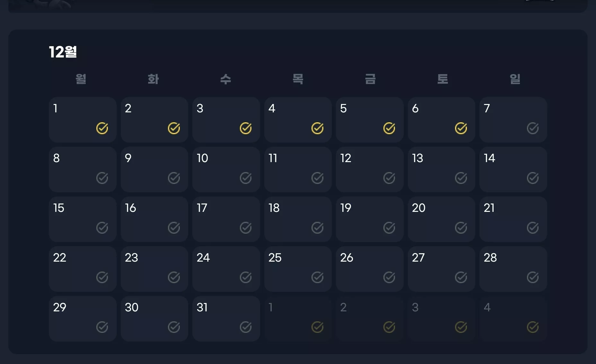
Task: Toggle attendance check for December 19
Action: click(x=389, y=228)
